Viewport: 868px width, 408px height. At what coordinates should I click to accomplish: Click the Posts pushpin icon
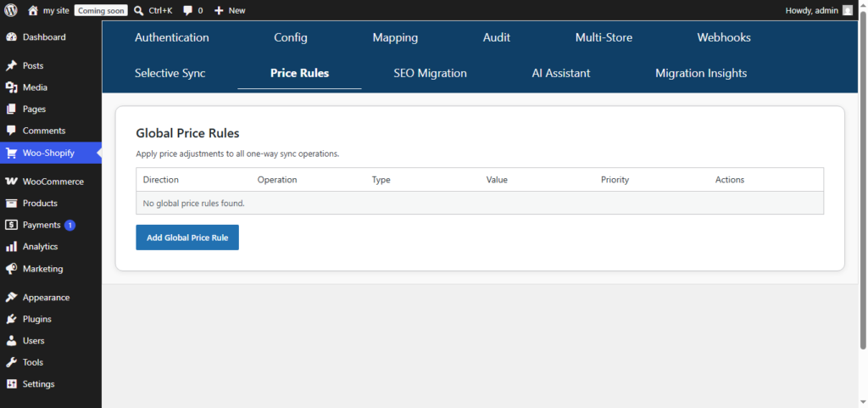tap(11, 66)
